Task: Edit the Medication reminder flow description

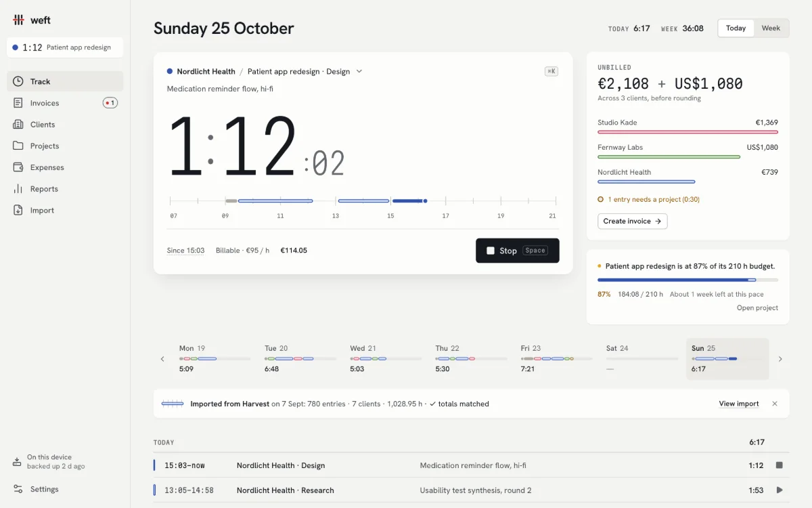Action: pos(220,89)
